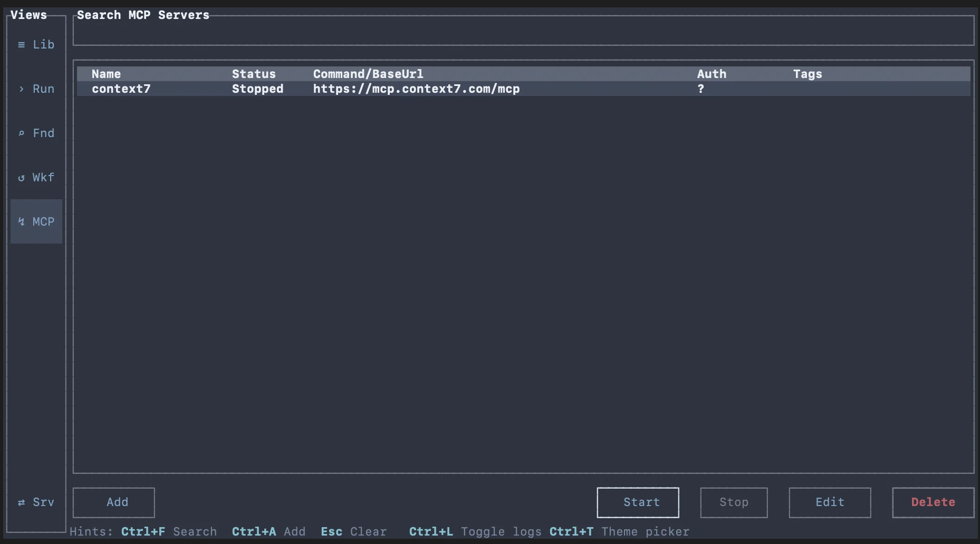Edit the selected MCP server
Image resolution: width=980 pixels, height=544 pixels.
pos(830,502)
